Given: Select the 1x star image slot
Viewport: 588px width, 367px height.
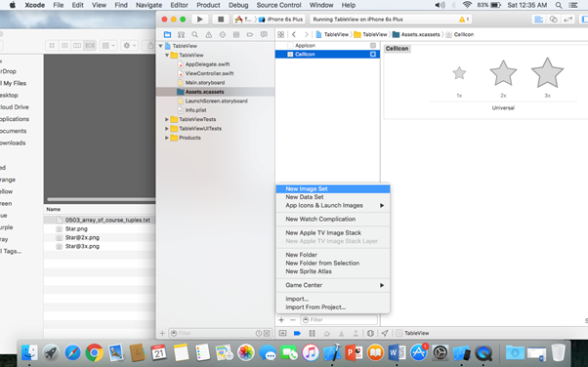Looking at the screenshot, I should click(x=459, y=73).
